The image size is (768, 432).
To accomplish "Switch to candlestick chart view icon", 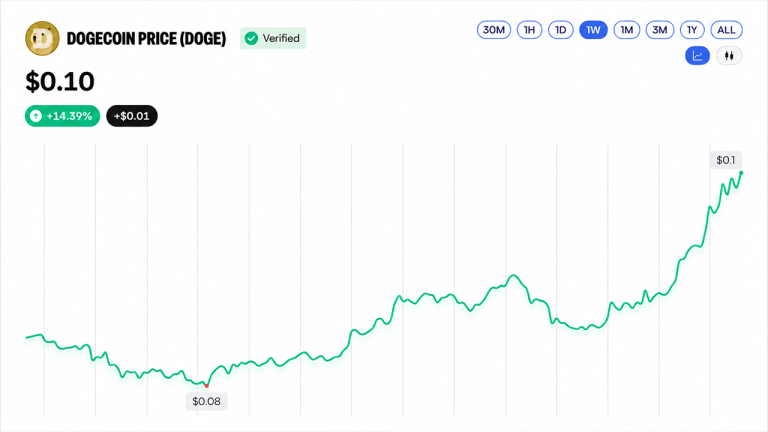I will tap(729, 56).
